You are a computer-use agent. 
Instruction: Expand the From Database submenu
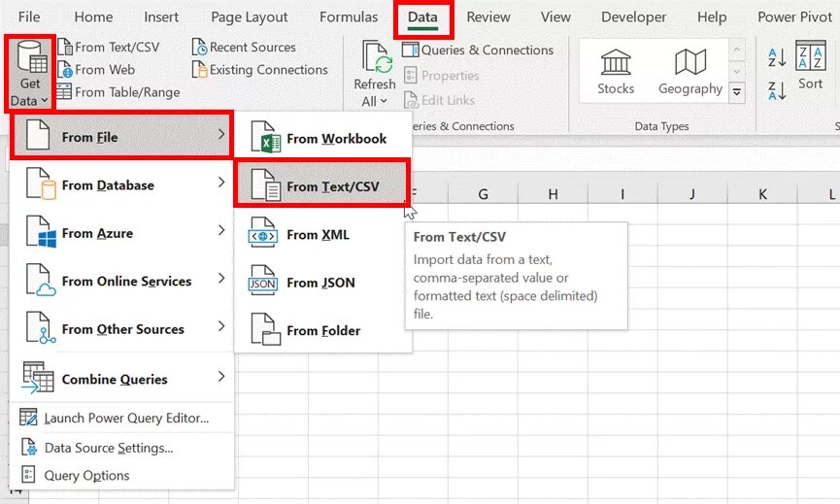tap(121, 185)
